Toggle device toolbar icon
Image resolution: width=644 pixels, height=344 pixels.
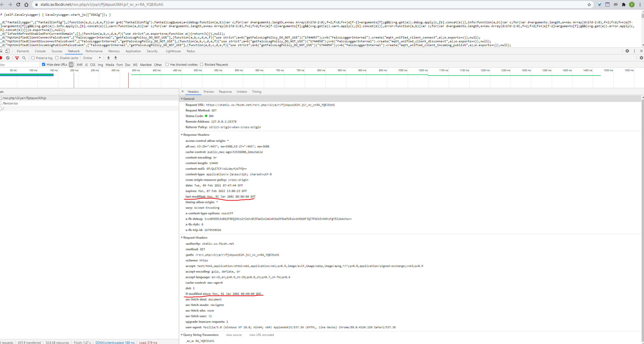click(x=8, y=51)
